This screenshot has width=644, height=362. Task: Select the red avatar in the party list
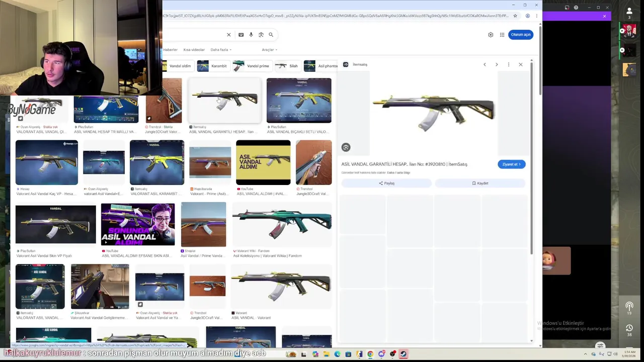[x=628, y=31]
